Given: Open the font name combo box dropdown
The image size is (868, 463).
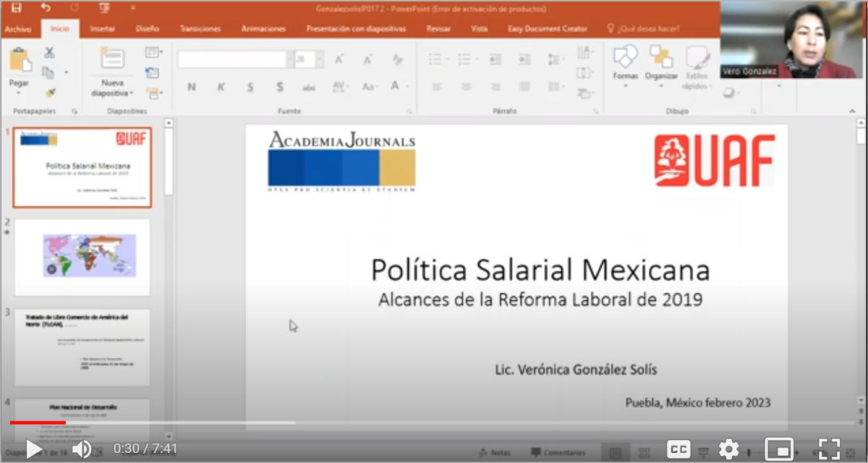Looking at the screenshot, I should pyautogui.click(x=289, y=59).
